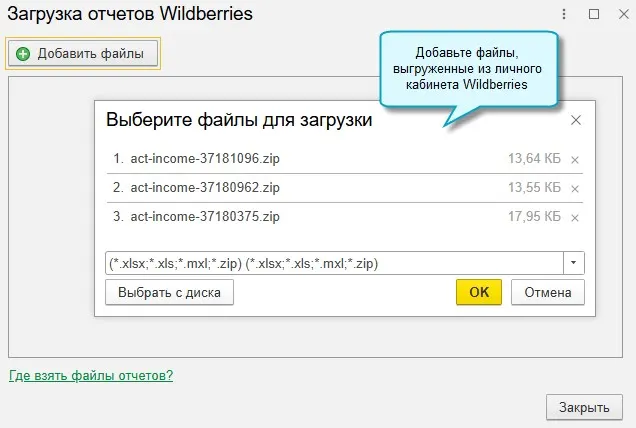Image resolution: width=636 pixels, height=428 pixels.
Task: Select file row act-income-37180962.zip
Action: pyautogui.click(x=345, y=188)
